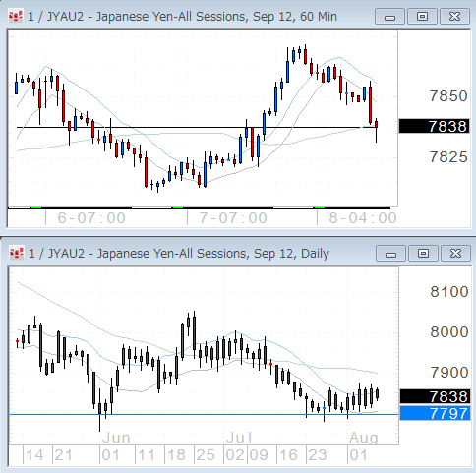476x473 pixels.
Task: Close the Daily chart window
Action: (455, 254)
